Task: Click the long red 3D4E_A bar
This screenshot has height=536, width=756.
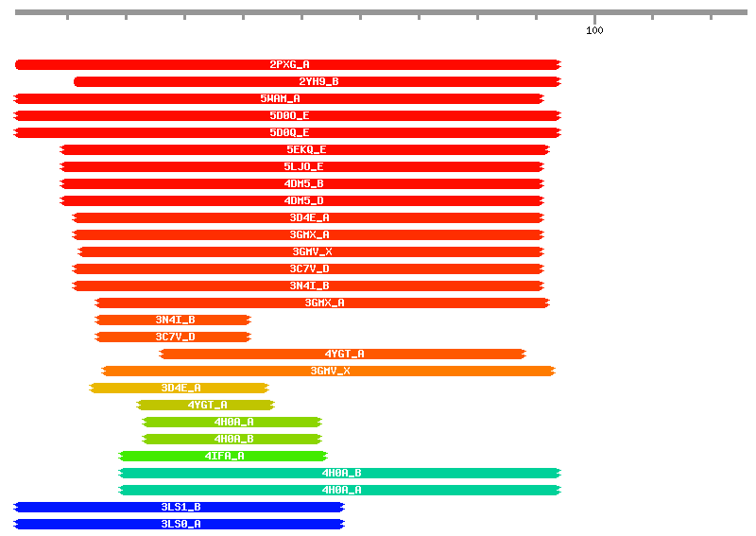Action: click(x=308, y=218)
